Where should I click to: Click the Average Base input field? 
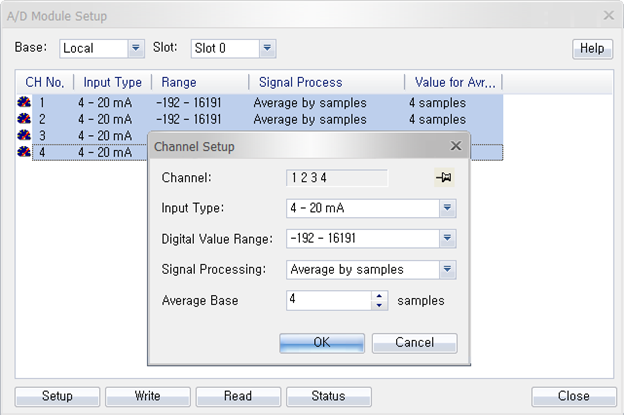(328, 299)
